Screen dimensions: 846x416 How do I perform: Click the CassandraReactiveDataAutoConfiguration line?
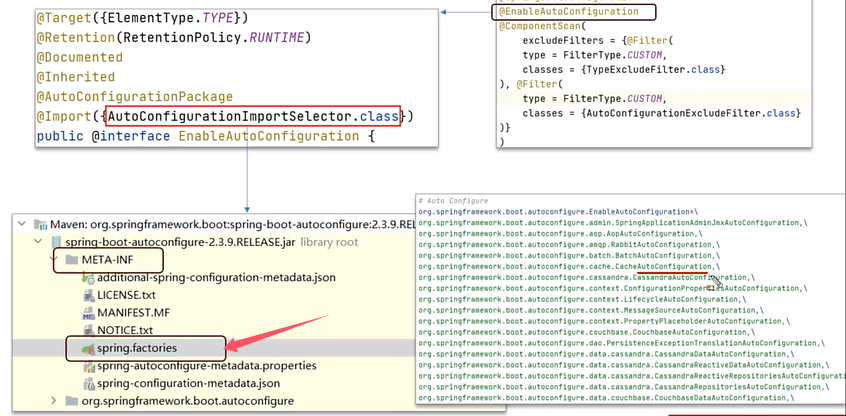pyautogui.click(x=624, y=365)
